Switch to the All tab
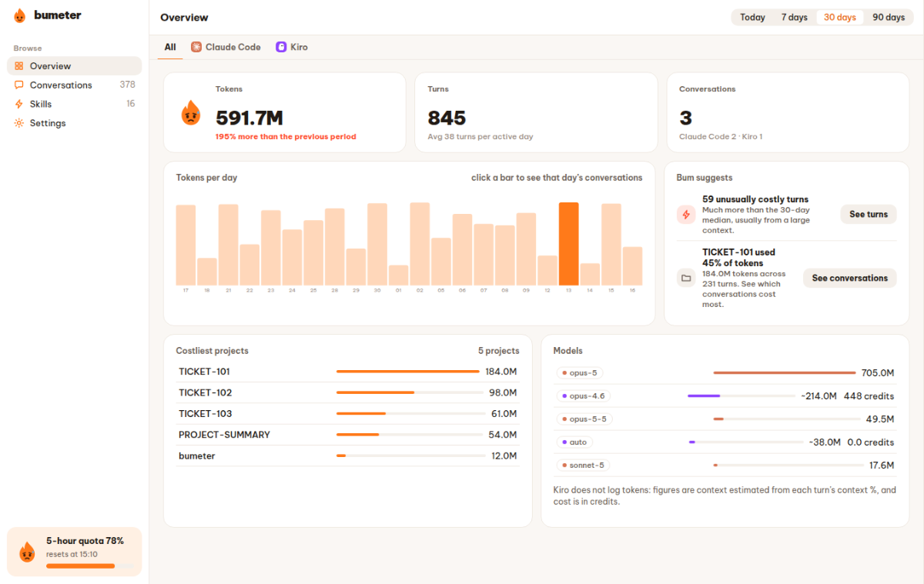This screenshot has width=924, height=584. pos(170,47)
